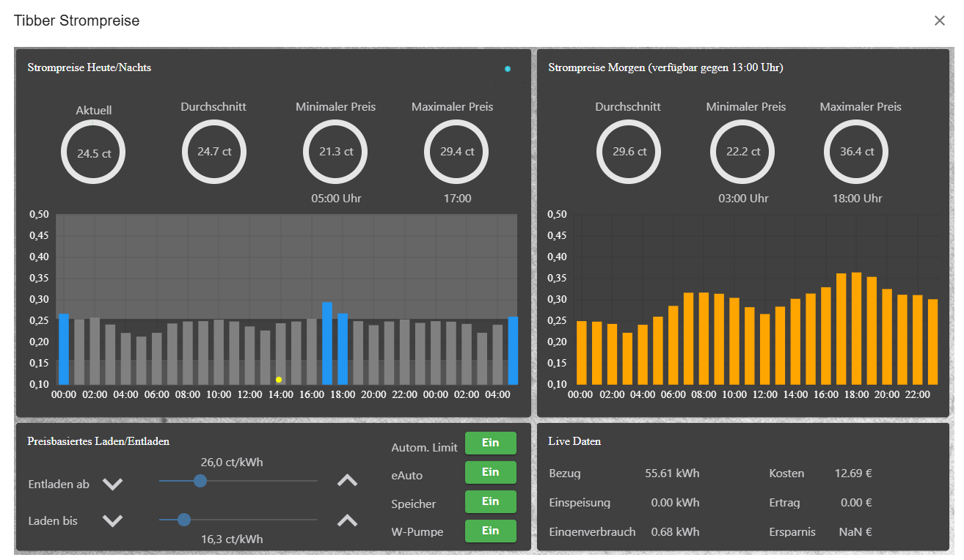This screenshot has height=560, width=964.
Task: Click tomorrow's Maximaler Preis 36.4 ct gauge
Action: 856,151
